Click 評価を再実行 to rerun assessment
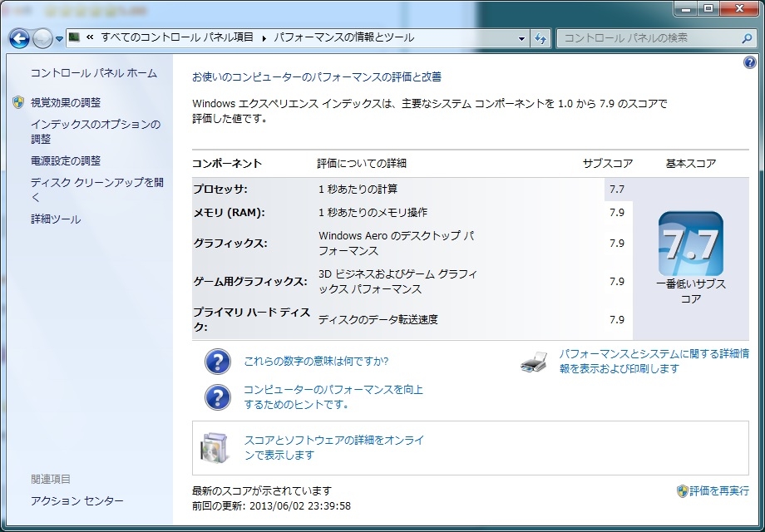The height and width of the screenshot is (532, 765). [718, 491]
